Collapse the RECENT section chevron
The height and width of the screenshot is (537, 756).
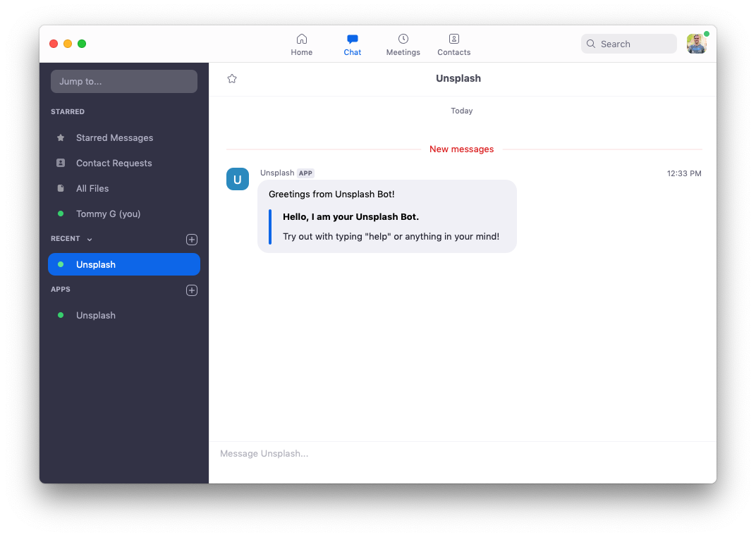point(89,239)
